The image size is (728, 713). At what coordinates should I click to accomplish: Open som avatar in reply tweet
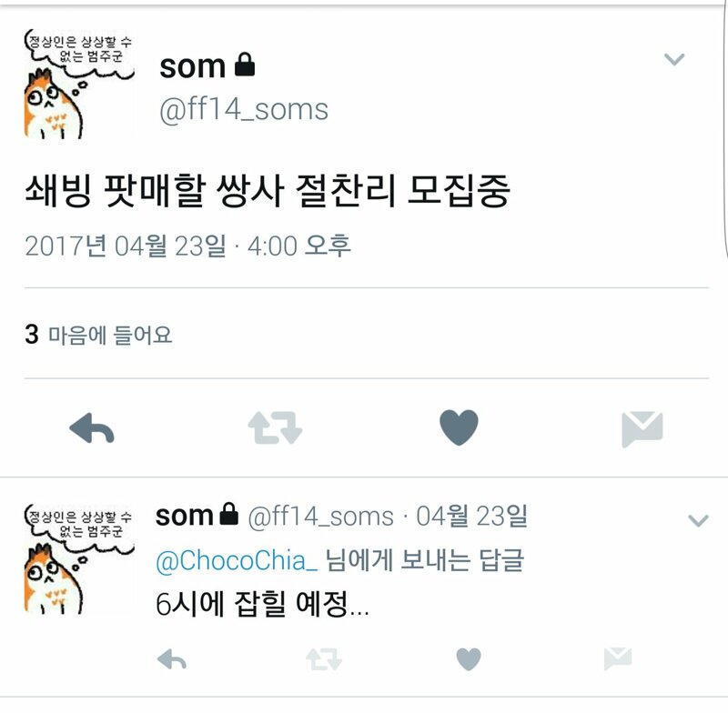79,559
